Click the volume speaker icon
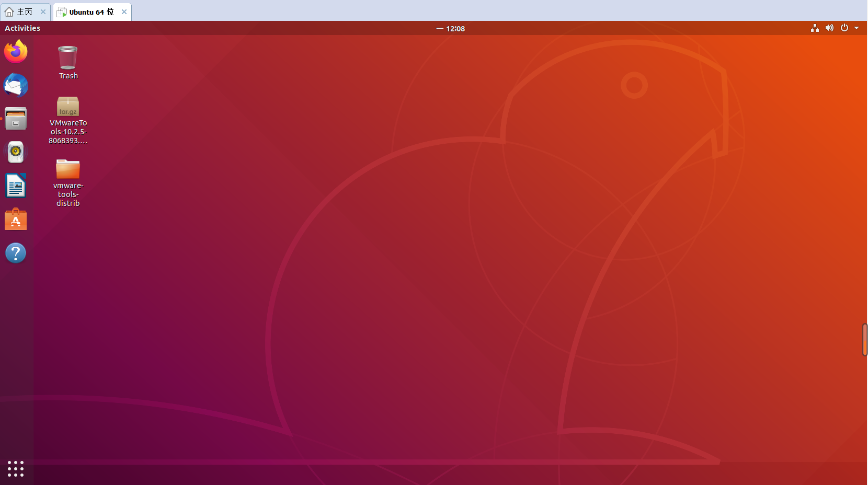This screenshot has width=868, height=485. coord(829,28)
